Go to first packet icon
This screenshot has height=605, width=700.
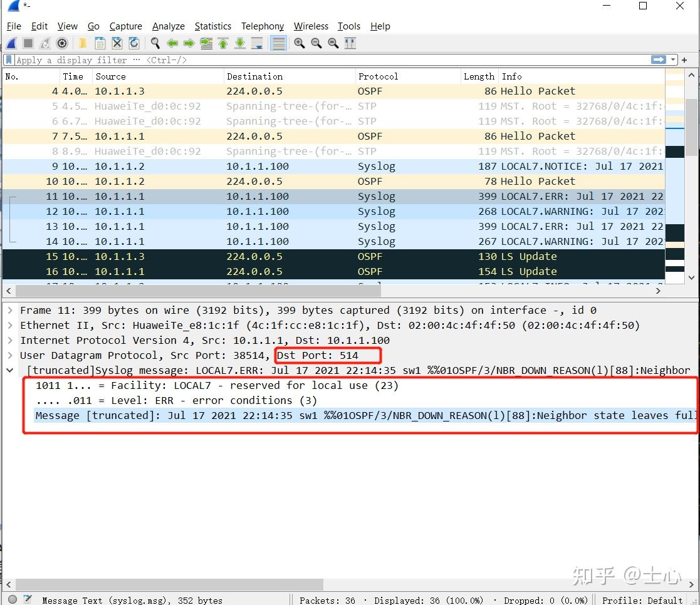coord(223,43)
